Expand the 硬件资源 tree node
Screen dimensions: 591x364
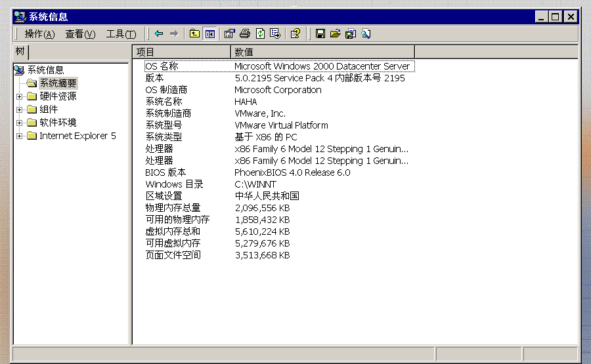point(20,96)
